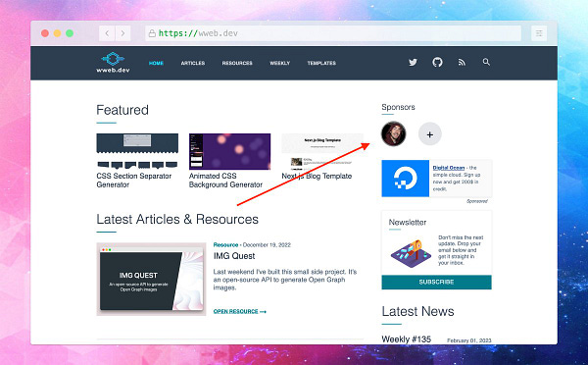
Task: Open the TEMPLATES nav item
Action: point(321,63)
